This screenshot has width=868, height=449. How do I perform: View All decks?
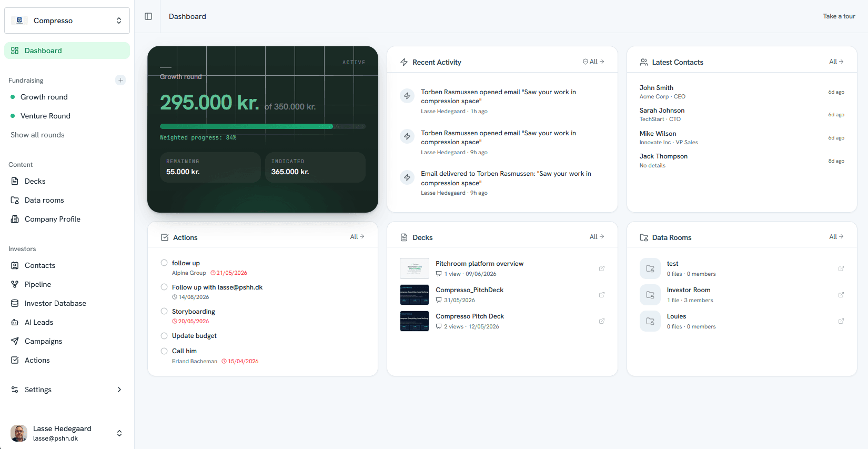pyautogui.click(x=597, y=237)
